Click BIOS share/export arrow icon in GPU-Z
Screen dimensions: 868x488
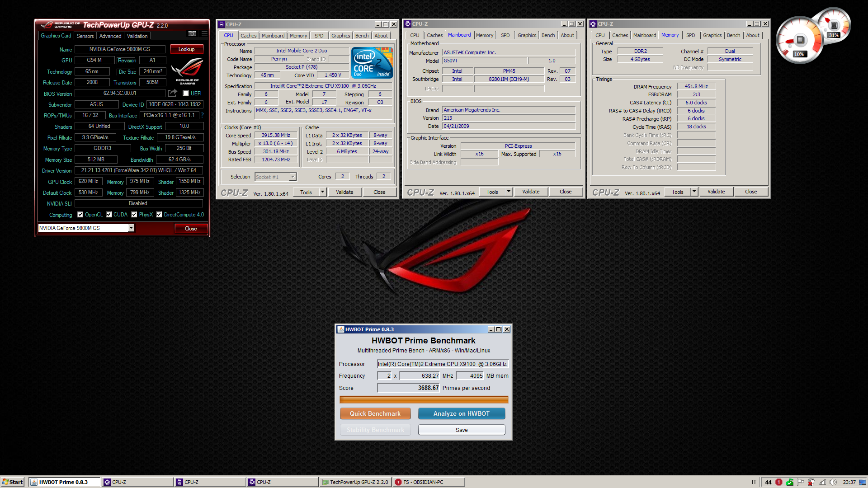(x=172, y=93)
